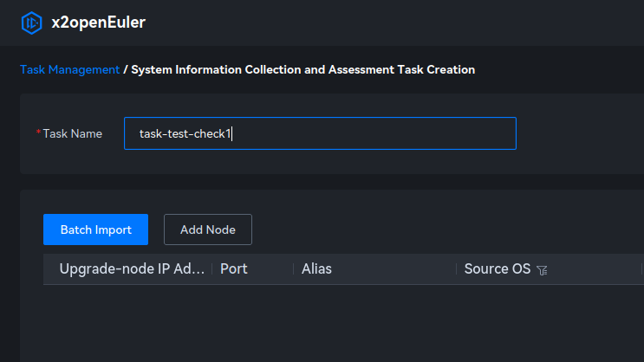The width and height of the screenshot is (644, 362).
Task: Click the Task Name field label
Action: 73,133
